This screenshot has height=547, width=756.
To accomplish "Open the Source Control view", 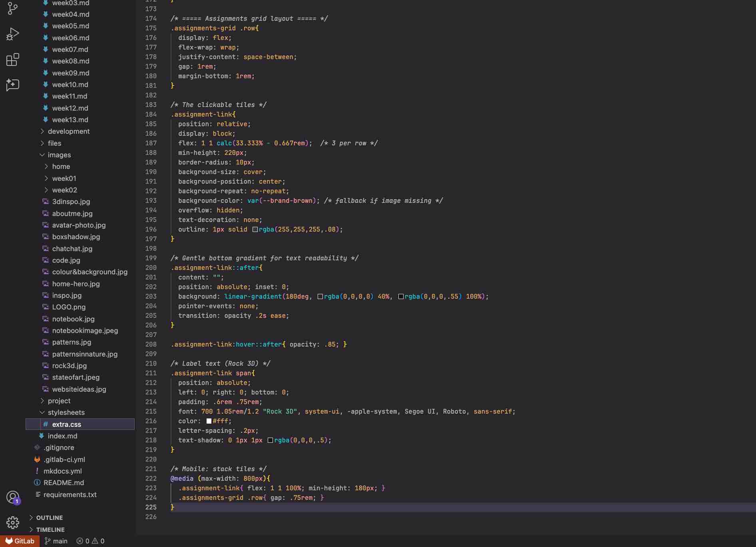I will click(13, 9).
